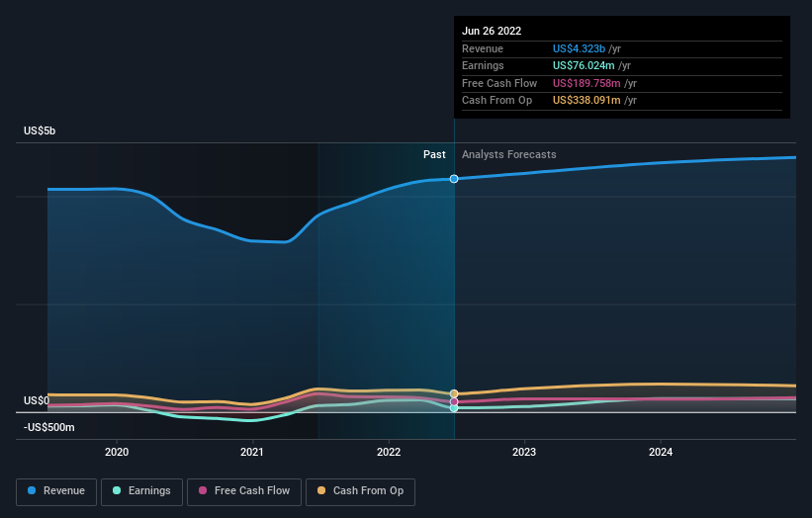Click the teal Earnings data point marker

click(x=454, y=408)
